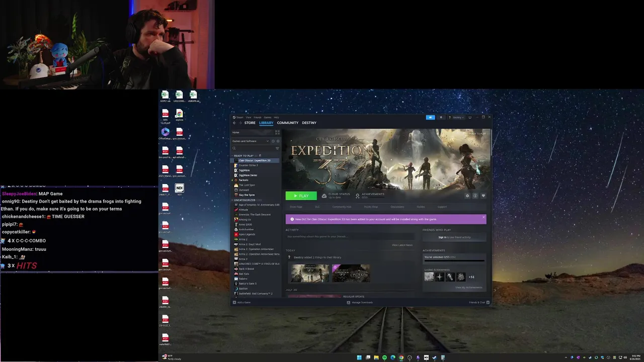
Task: Dismiss the purple DLC notification banner
Action: (484, 217)
